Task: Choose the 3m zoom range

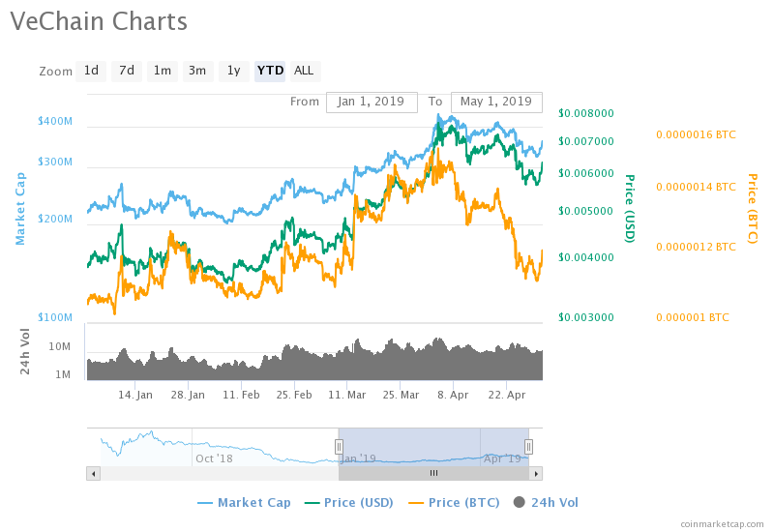Action: coord(197,71)
